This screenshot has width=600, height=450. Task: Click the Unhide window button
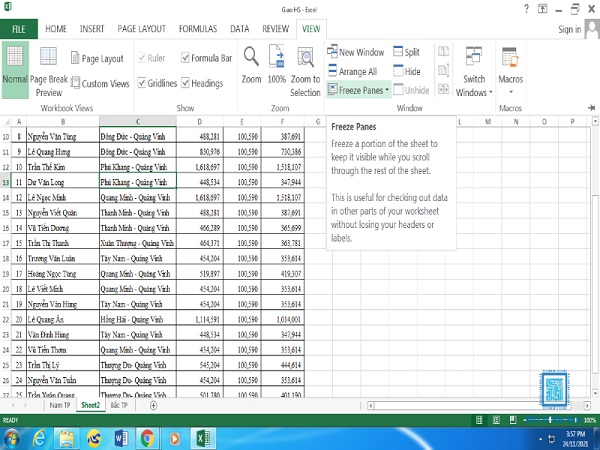tap(411, 90)
